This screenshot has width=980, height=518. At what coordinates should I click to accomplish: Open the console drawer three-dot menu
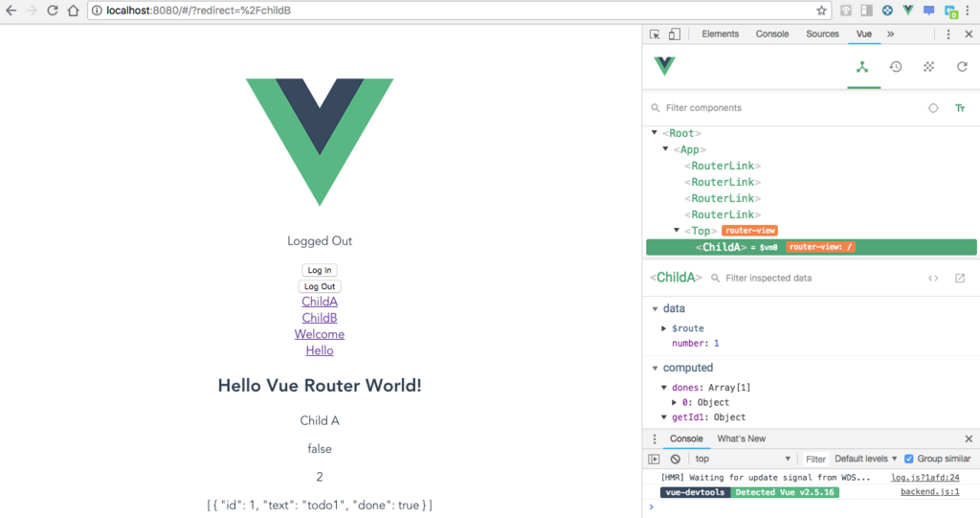[655, 439]
